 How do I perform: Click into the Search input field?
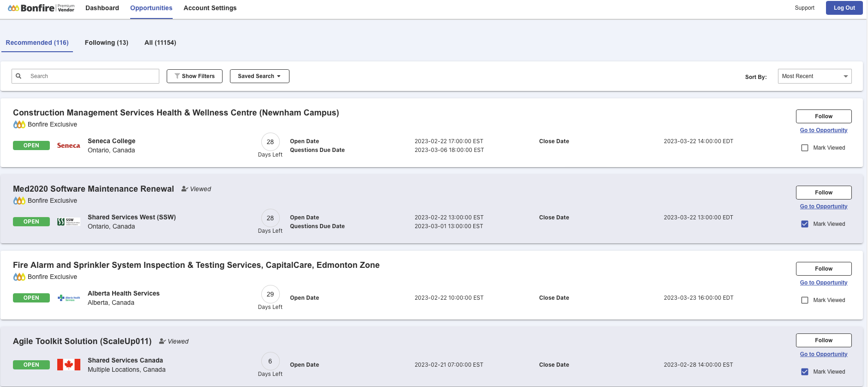85,76
